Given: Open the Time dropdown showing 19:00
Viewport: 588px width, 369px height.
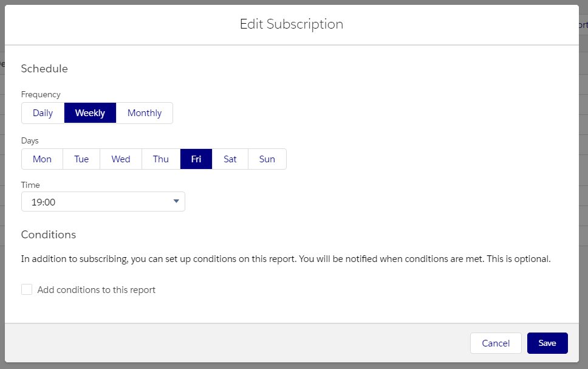Looking at the screenshot, I should pyautogui.click(x=103, y=202).
